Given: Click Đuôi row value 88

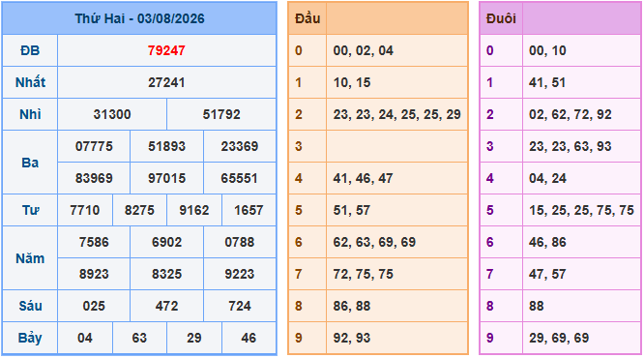Looking at the screenshot, I should point(537,306).
